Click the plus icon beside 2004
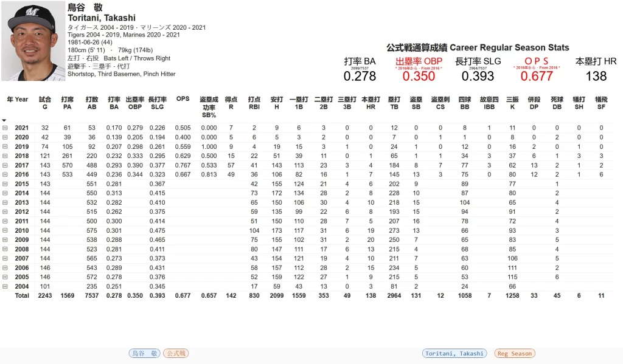This screenshot has width=623, height=364. coord(5,286)
